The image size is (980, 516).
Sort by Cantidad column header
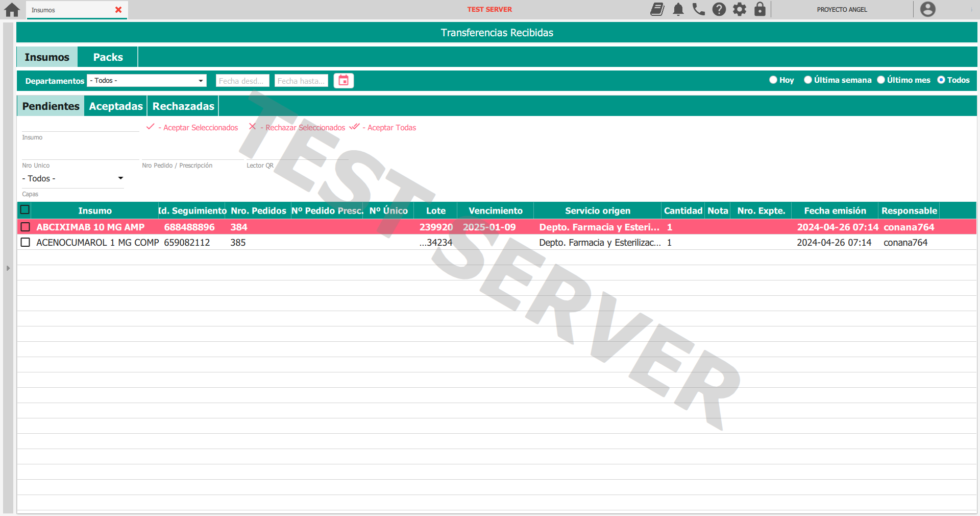[683, 210]
